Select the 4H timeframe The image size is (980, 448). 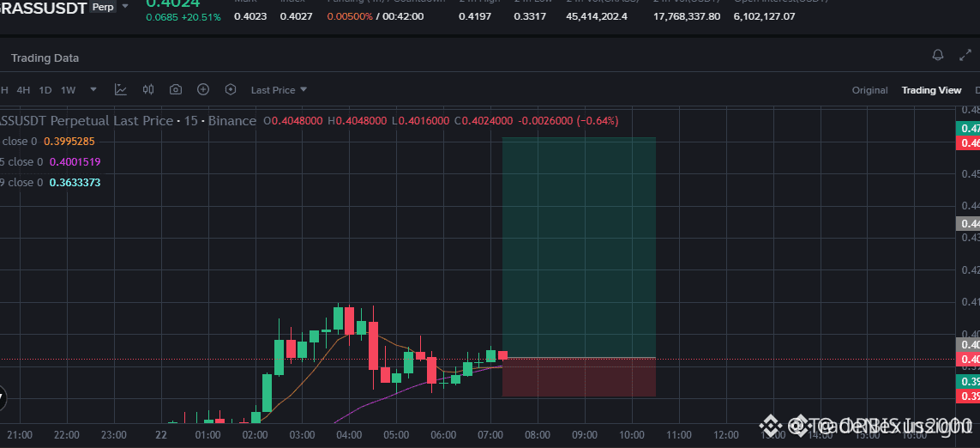[23, 90]
